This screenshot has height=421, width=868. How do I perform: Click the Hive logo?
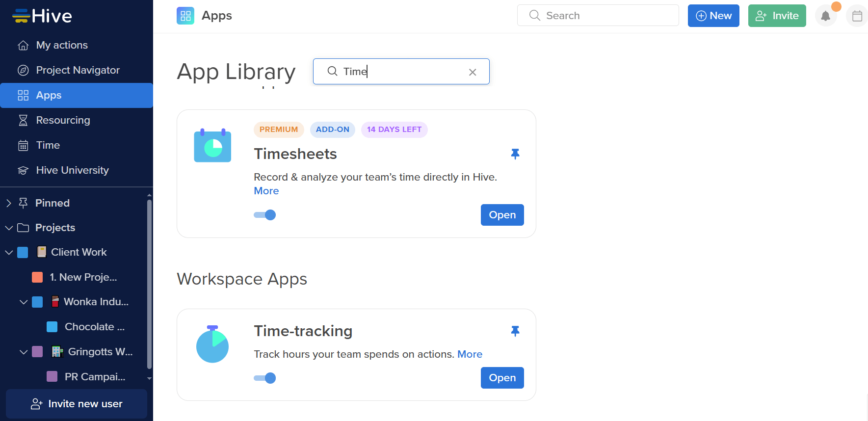coord(42,16)
